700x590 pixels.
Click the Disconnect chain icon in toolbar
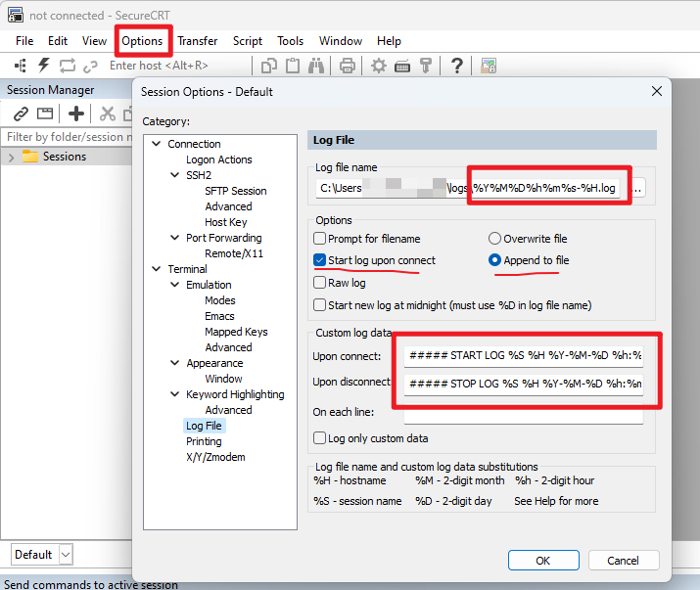91,67
